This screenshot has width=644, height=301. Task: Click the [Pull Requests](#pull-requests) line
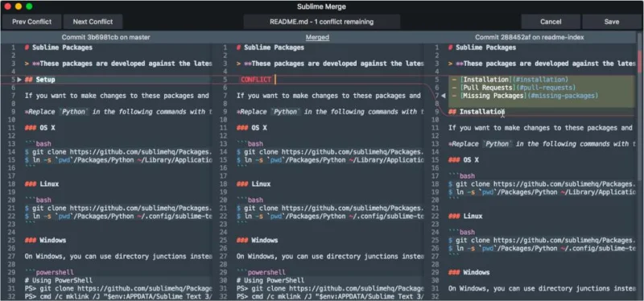pyautogui.click(x=514, y=88)
